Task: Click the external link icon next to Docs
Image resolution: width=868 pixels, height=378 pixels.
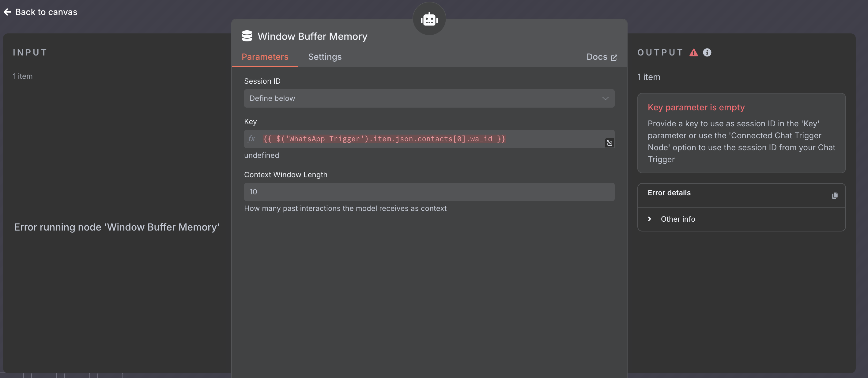Action: [614, 57]
